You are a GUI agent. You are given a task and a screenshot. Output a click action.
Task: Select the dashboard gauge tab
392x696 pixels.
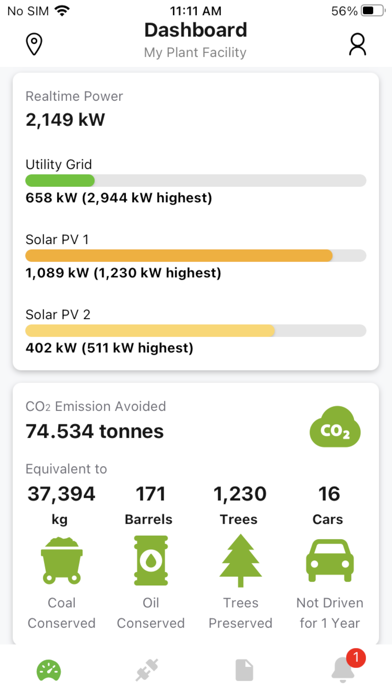pos(49,670)
